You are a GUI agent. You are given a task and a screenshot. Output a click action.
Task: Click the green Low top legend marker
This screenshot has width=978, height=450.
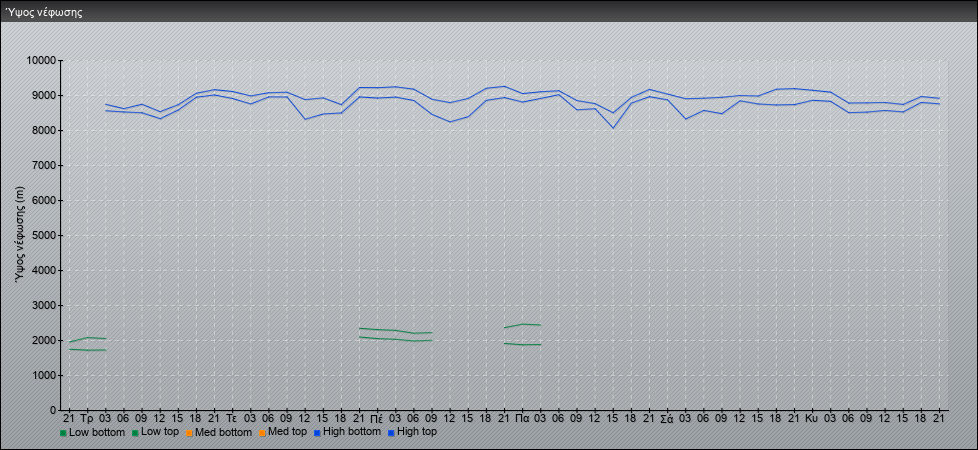pos(135,433)
